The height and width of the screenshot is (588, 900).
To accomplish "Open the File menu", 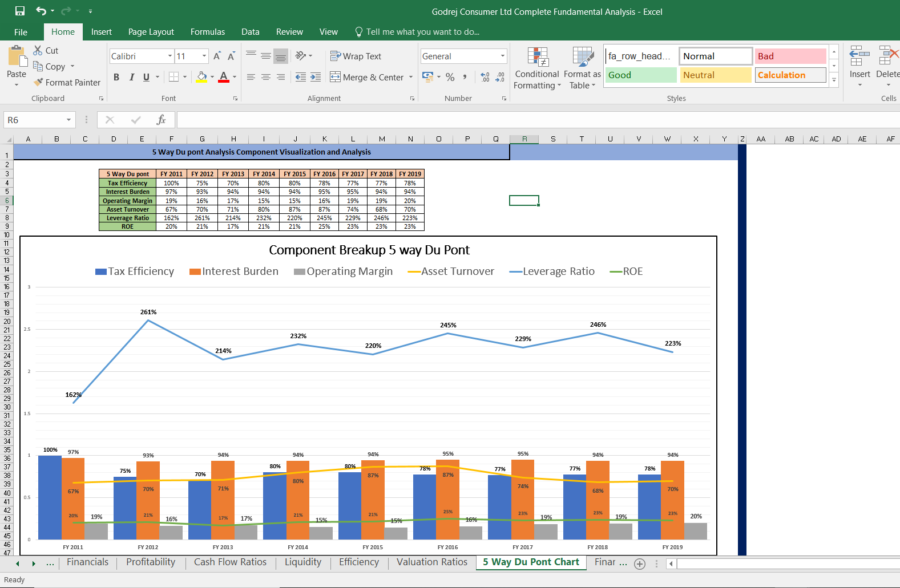I will (x=21, y=32).
